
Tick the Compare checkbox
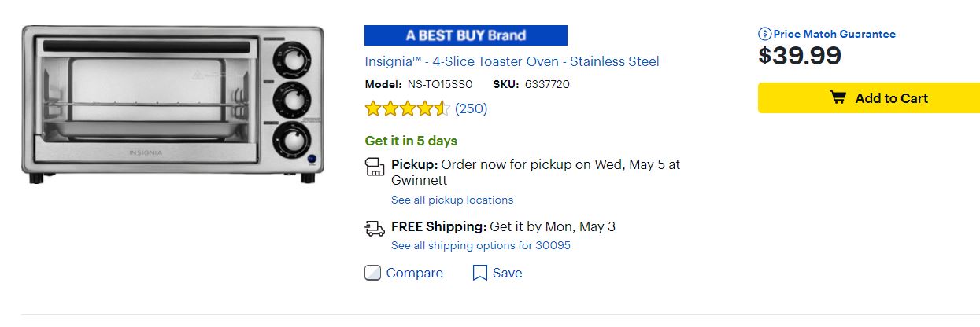point(373,274)
